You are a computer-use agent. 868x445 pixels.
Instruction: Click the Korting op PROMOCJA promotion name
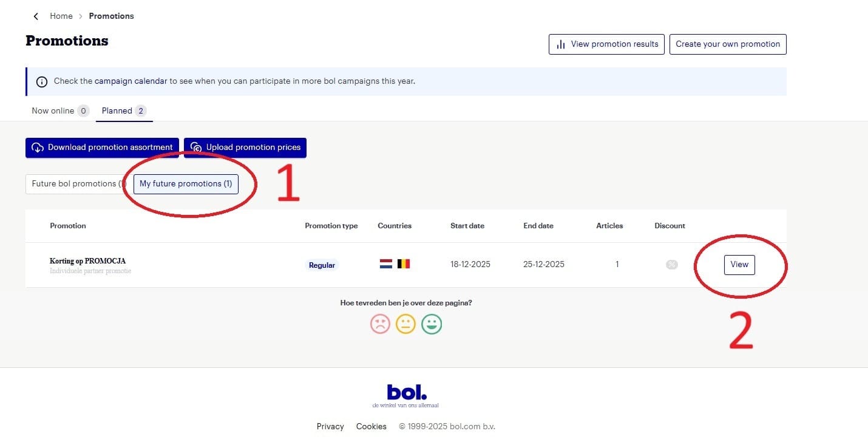point(87,261)
